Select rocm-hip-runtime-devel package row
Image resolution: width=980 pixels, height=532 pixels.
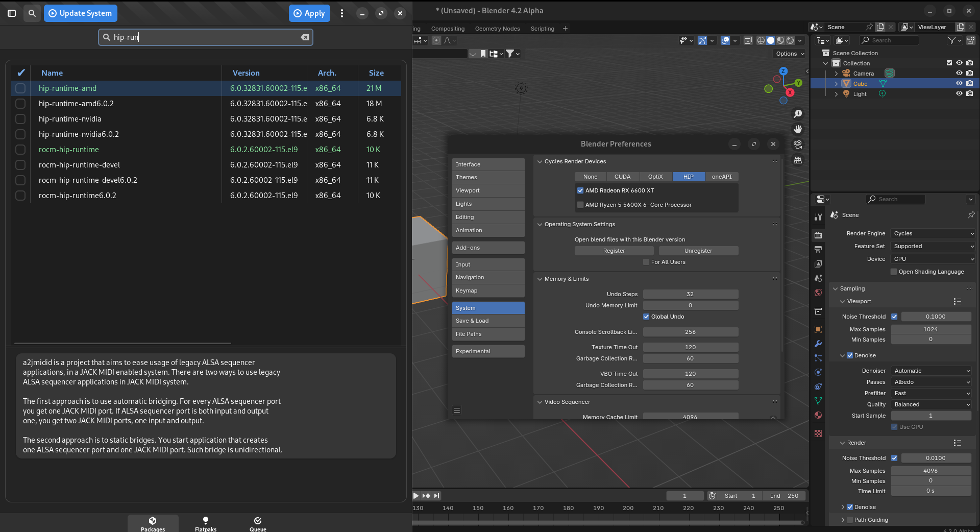[80, 165]
